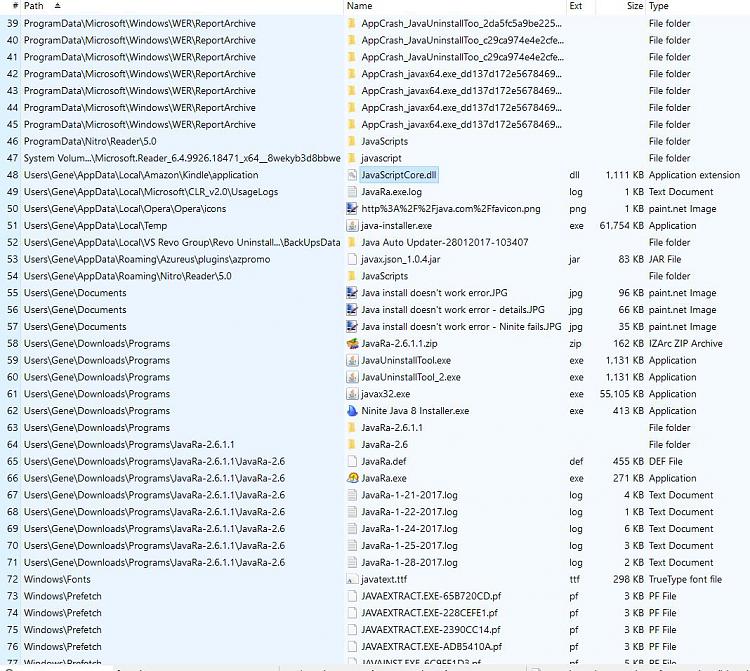Viewport: 750px width, 671px height.
Task: Click row number 64 in the list
Action: 12,444
